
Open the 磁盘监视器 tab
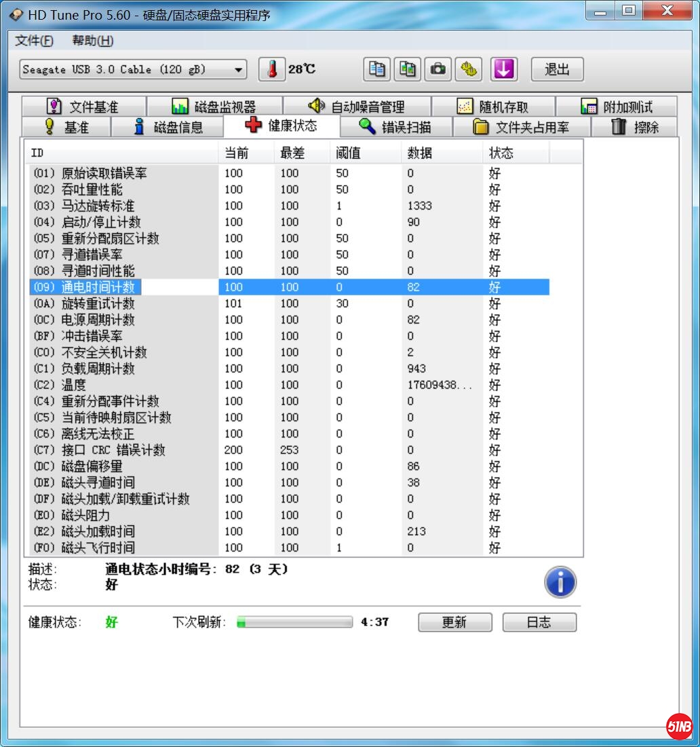pos(214,107)
